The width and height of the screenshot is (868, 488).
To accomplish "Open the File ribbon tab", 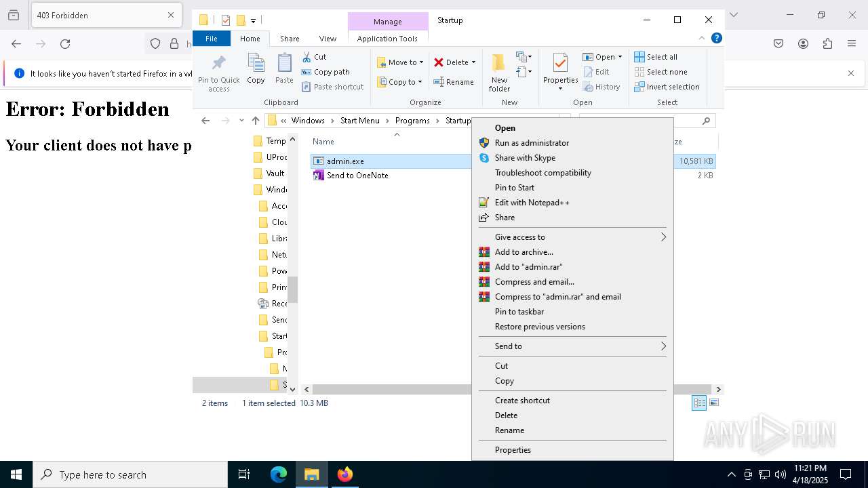I will point(212,39).
